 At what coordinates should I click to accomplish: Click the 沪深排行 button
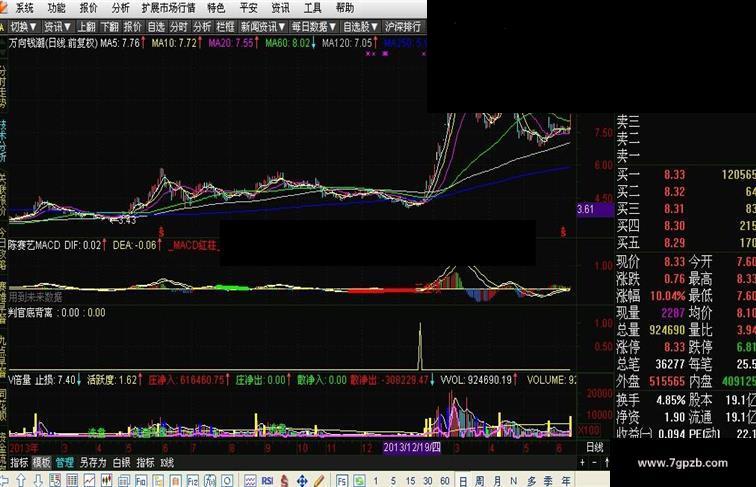click(403, 27)
